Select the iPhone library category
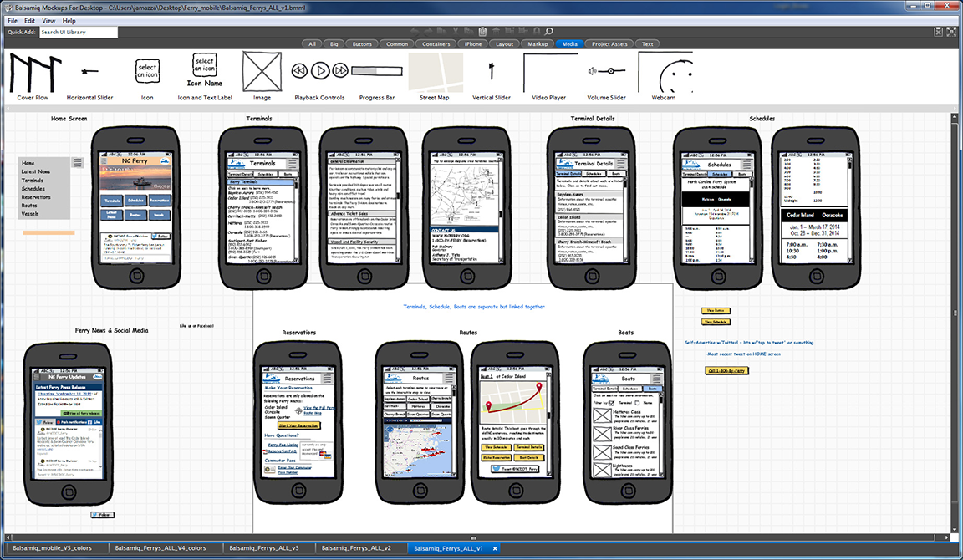Image resolution: width=963 pixels, height=560 pixels. [473, 43]
